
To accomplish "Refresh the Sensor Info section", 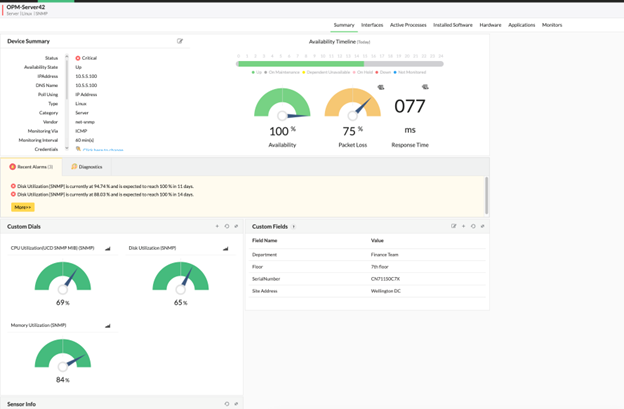I will click(227, 404).
